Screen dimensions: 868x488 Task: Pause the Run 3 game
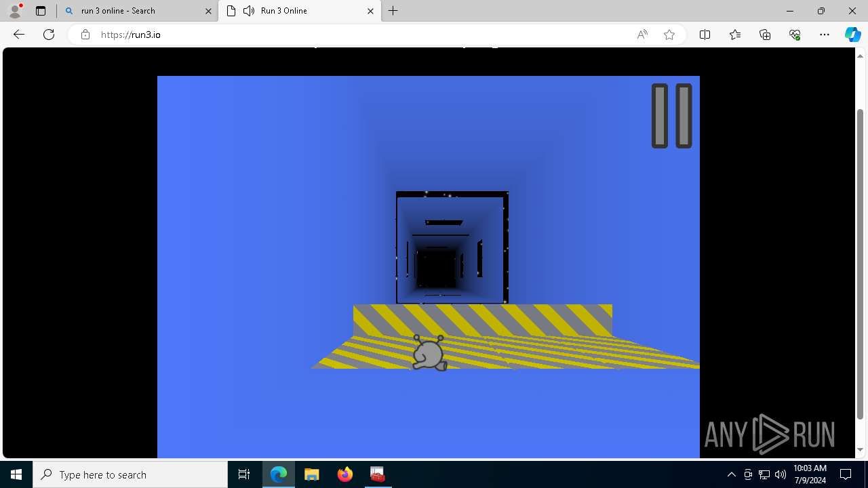tap(671, 116)
